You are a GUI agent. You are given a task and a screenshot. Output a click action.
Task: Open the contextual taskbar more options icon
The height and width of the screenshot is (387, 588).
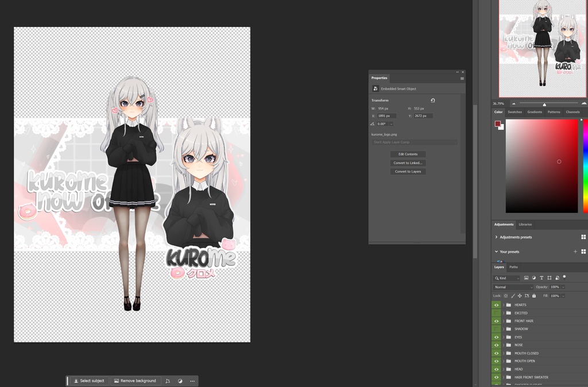pyautogui.click(x=192, y=381)
